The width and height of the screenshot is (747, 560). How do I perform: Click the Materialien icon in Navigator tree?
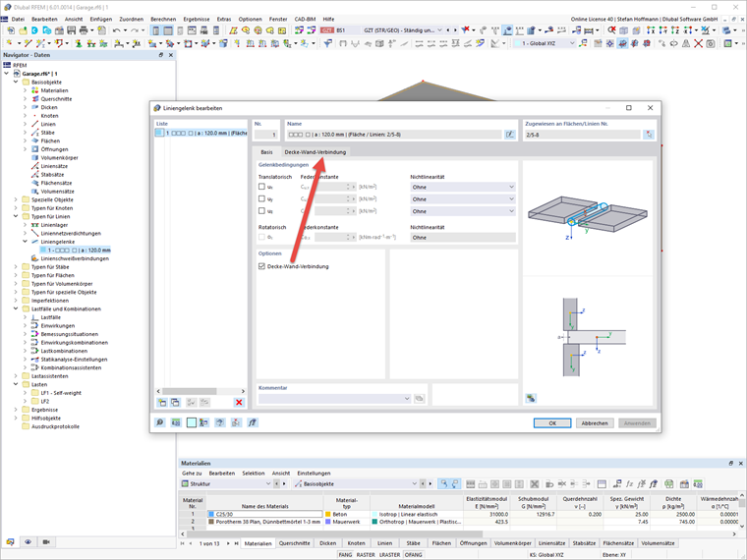click(x=34, y=90)
